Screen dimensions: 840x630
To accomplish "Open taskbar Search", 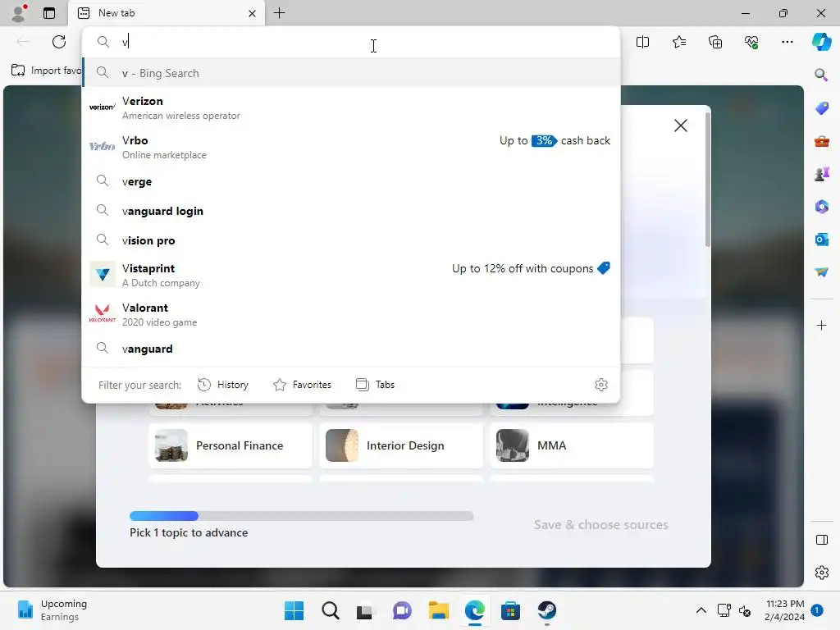I will (330, 610).
